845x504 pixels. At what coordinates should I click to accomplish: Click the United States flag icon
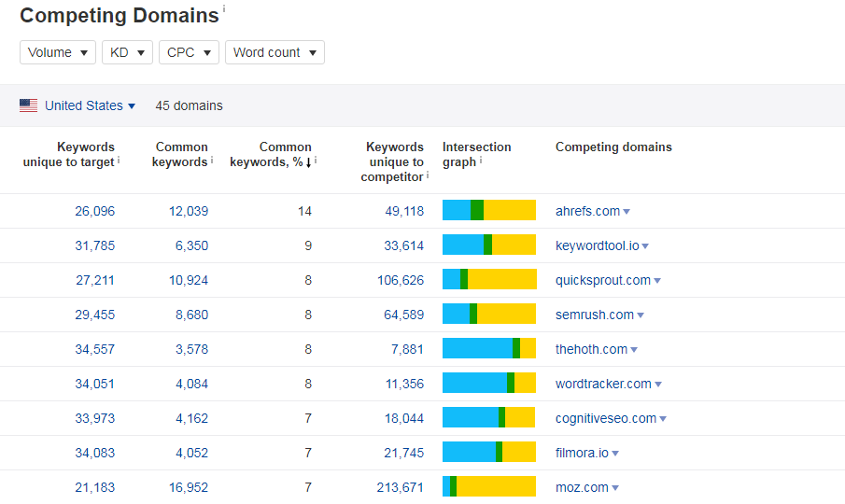click(29, 105)
